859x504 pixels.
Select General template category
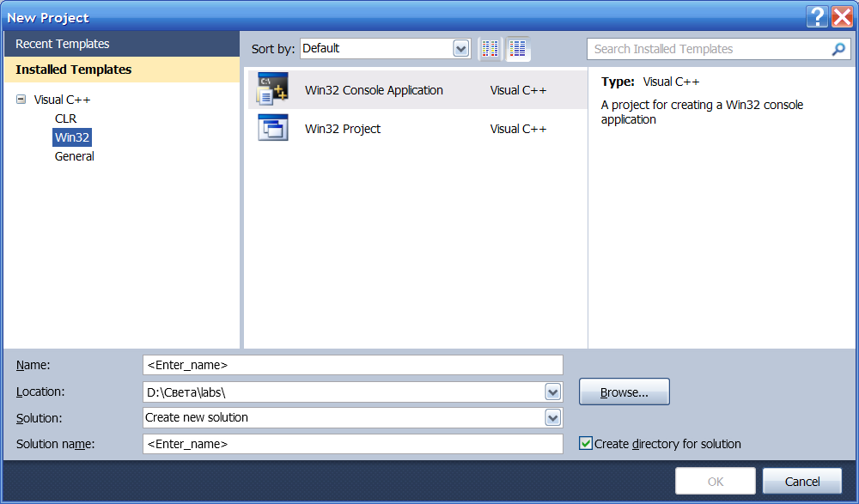pyautogui.click(x=75, y=156)
